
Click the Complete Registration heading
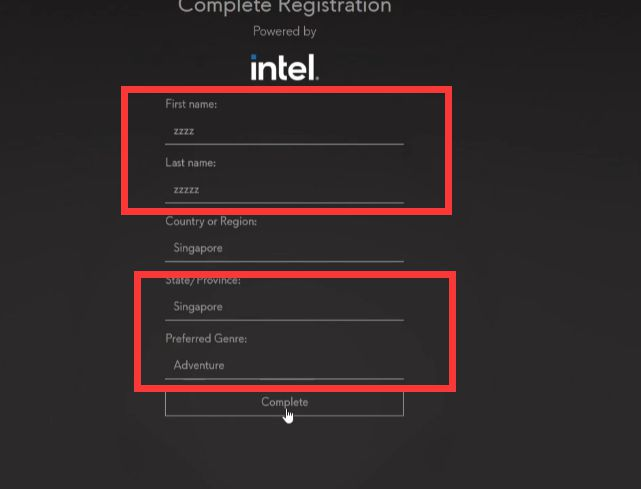(x=285, y=7)
